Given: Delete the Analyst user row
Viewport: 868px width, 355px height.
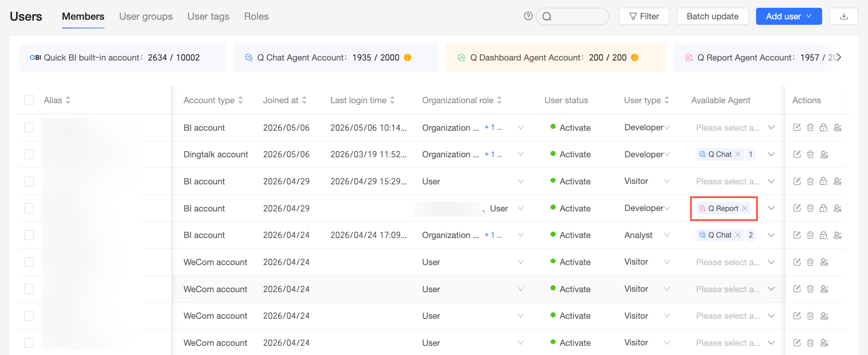Looking at the screenshot, I should click(810, 235).
